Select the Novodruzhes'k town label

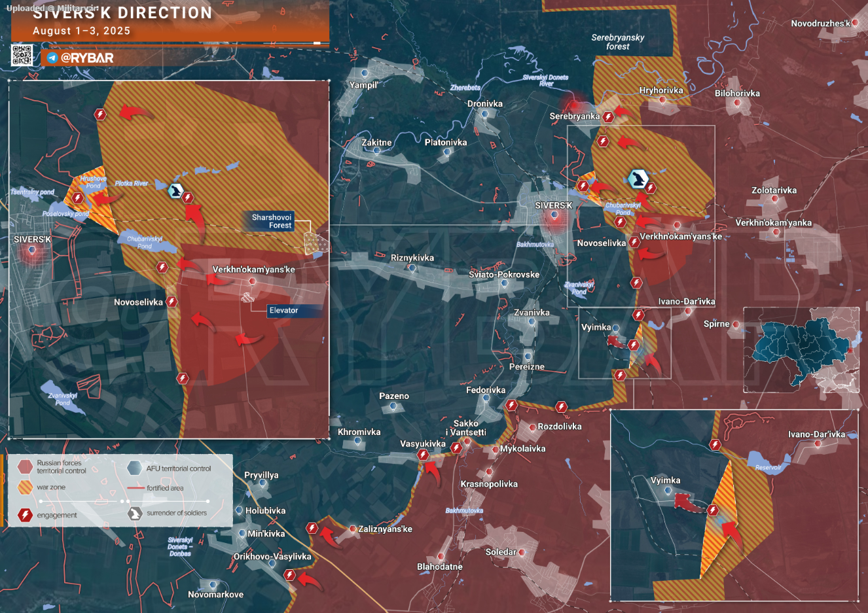tap(820, 24)
